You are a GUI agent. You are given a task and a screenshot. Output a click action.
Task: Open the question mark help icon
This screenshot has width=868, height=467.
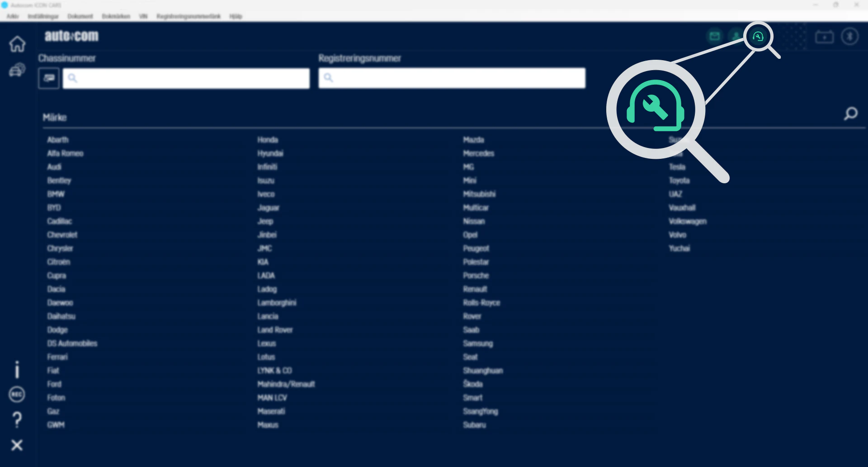click(x=17, y=420)
